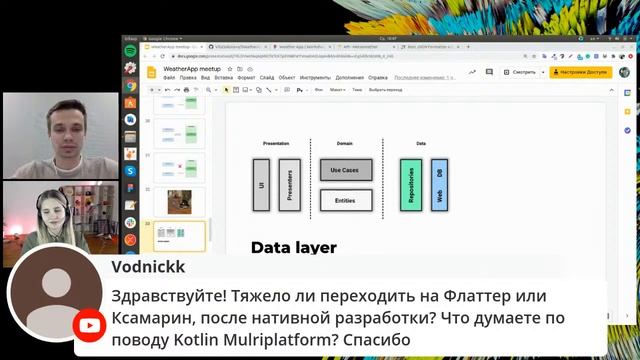Switch to the GitHub Chrome tab
The height and width of the screenshot is (360, 640).
(237, 47)
